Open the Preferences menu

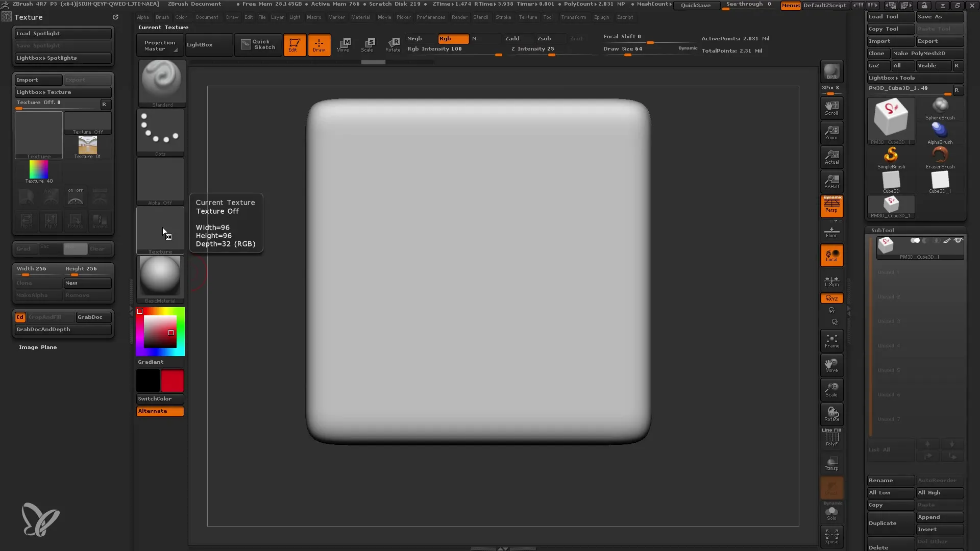click(x=431, y=17)
